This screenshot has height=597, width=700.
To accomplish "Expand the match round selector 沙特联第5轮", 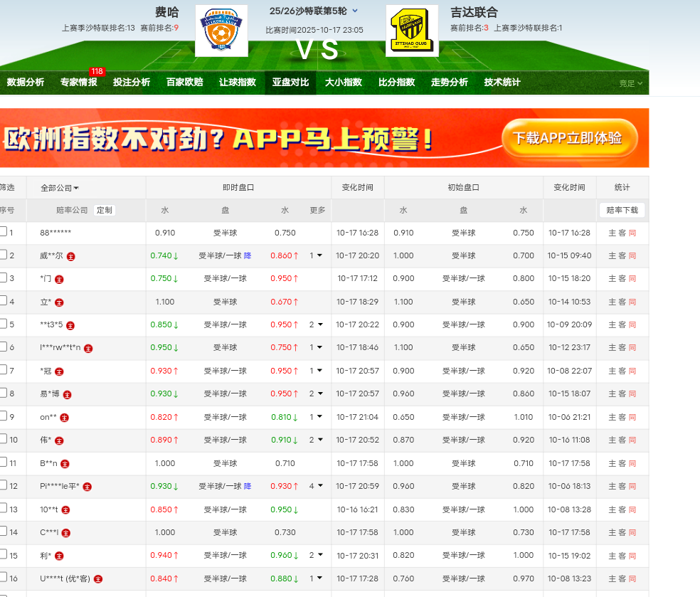I will (355, 11).
